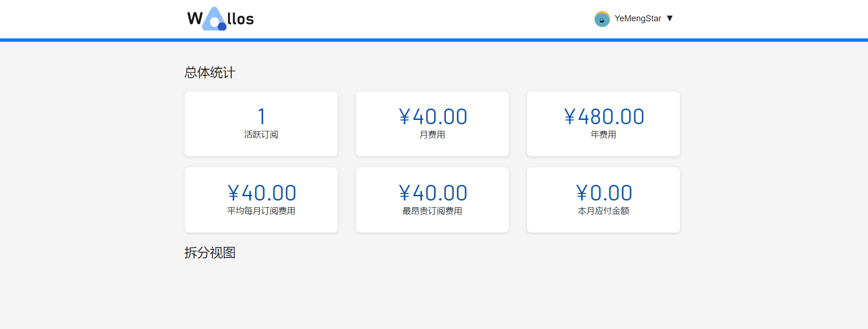Click the 平均每月订阅费用 label
Image resolution: width=868 pixels, height=329 pixels.
261,211
